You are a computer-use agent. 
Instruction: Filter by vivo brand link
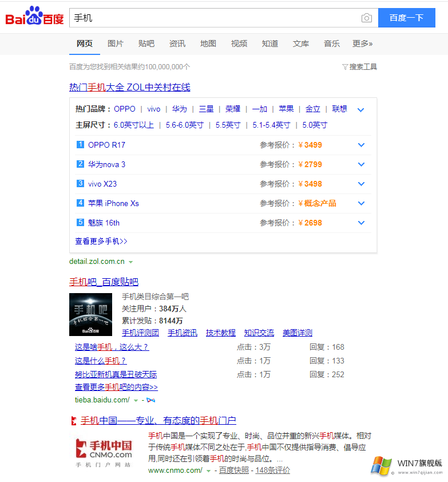point(154,109)
